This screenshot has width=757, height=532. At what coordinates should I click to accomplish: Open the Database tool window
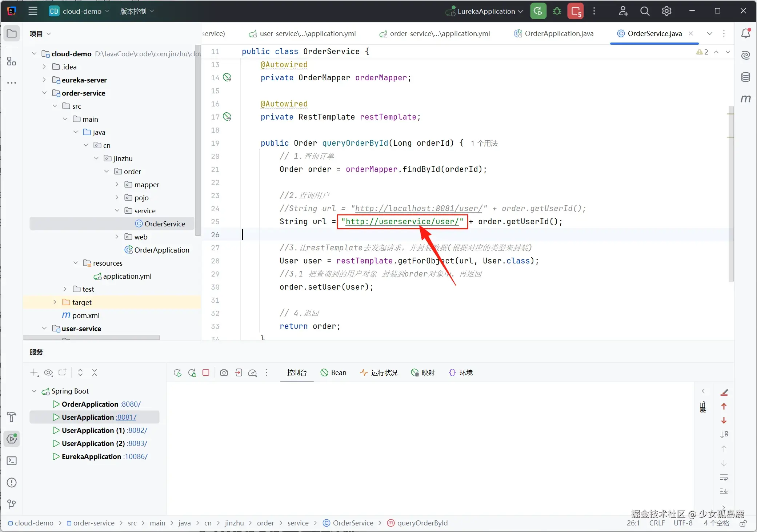[x=745, y=77]
